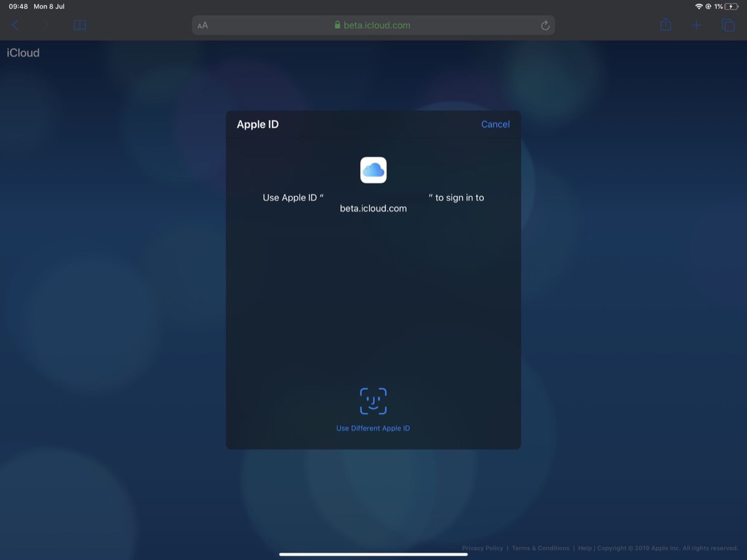
Task: Tap the home indicator bar
Action: (x=373, y=554)
